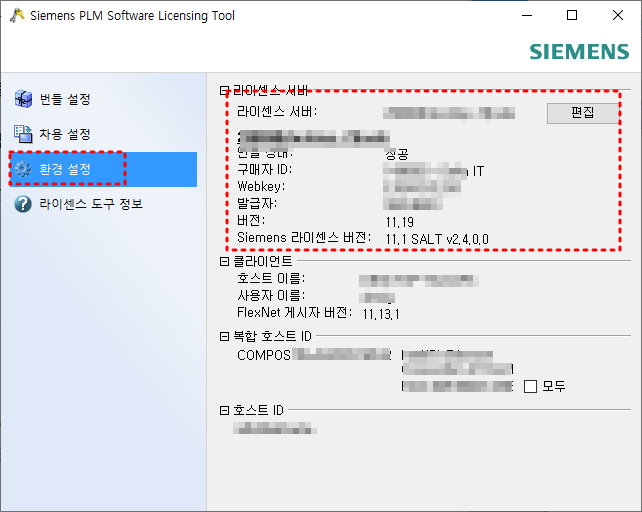This screenshot has width=642, height=512.
Task: Click the Siemens 라이센스 버전 label
Action: pyautogui.click(x=304, y=237)
